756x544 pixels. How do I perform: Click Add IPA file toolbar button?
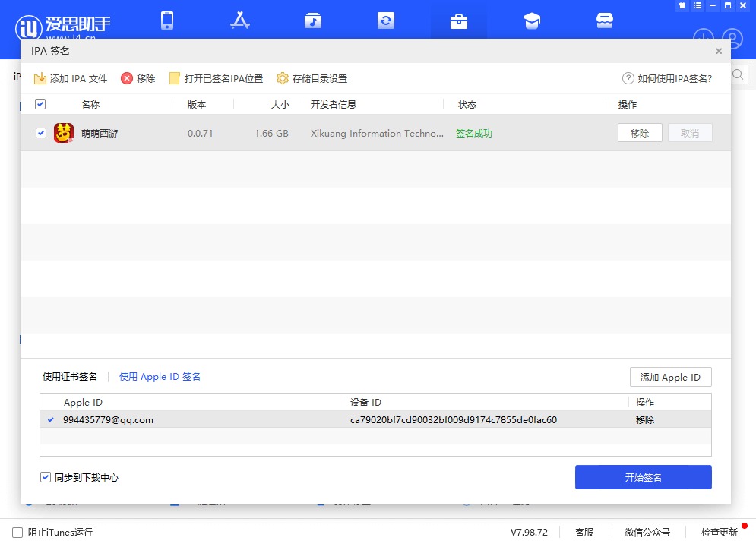(x=71, y=78)
